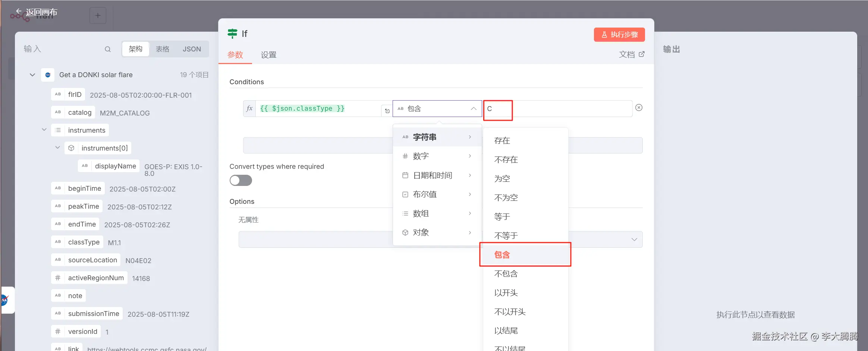Click the If node signpost icon

tap(232, 34)
